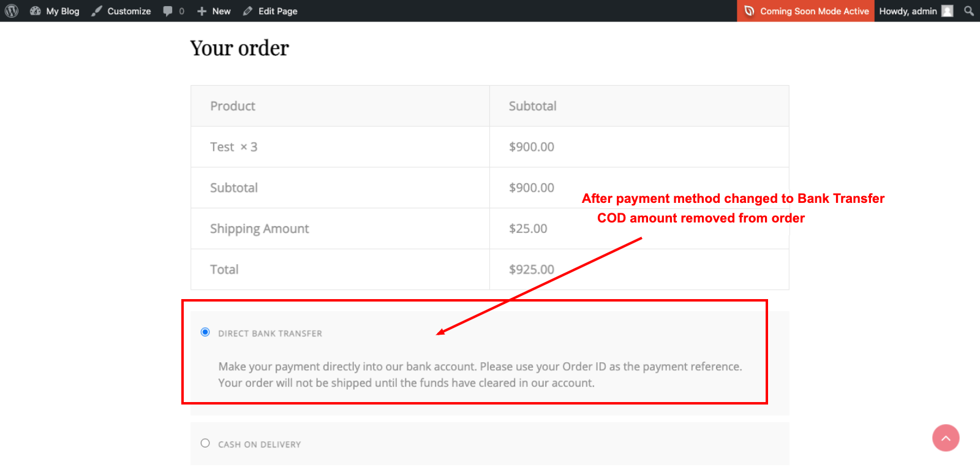The image size is (980, 475).
Task: Click the scroll-to-top arrow button
Action: pos(946,438)
